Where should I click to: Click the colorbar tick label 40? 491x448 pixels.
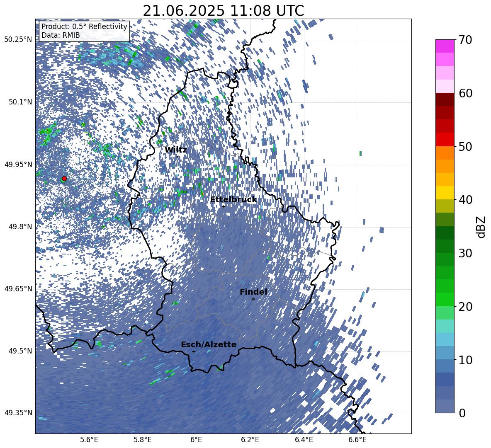coord(466,200)
